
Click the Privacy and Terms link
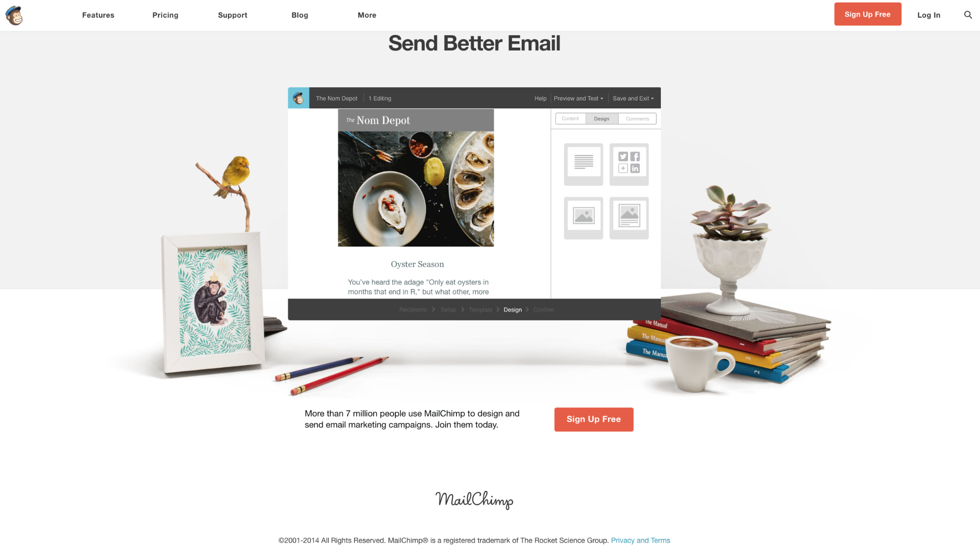(640, 540)
